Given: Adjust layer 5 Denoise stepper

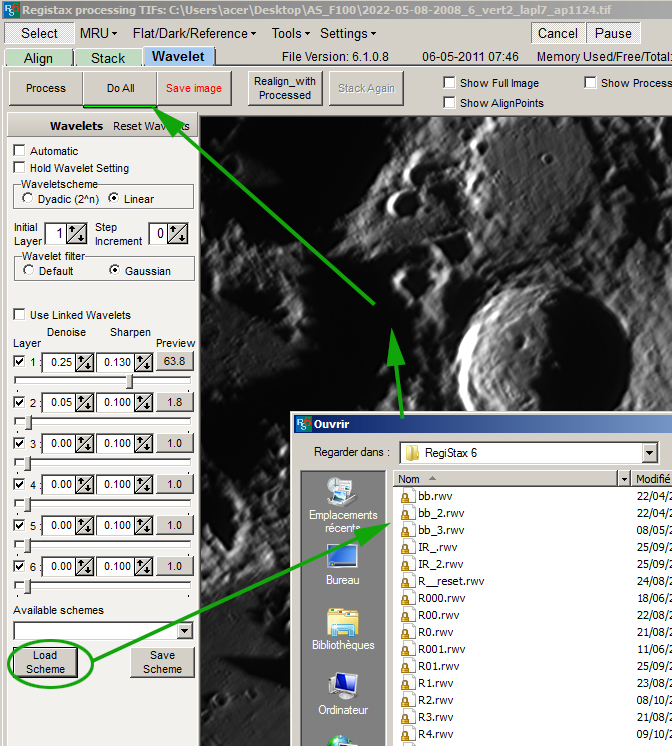Looking at the screenshot, I should [84, 526].
